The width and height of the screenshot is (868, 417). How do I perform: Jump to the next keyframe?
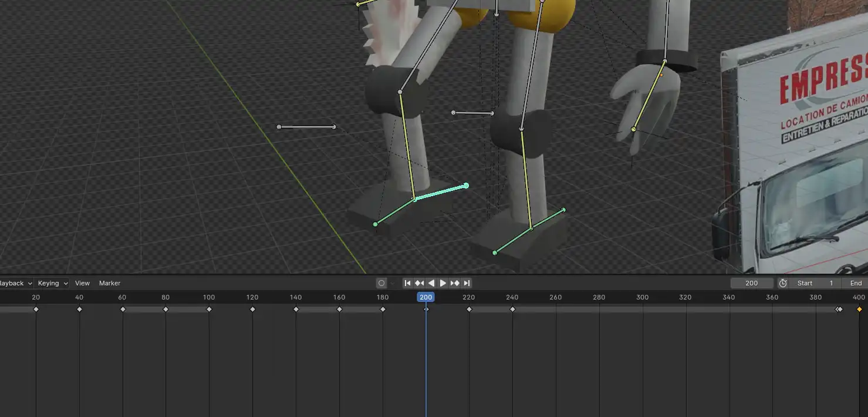[x=455, y=283]
